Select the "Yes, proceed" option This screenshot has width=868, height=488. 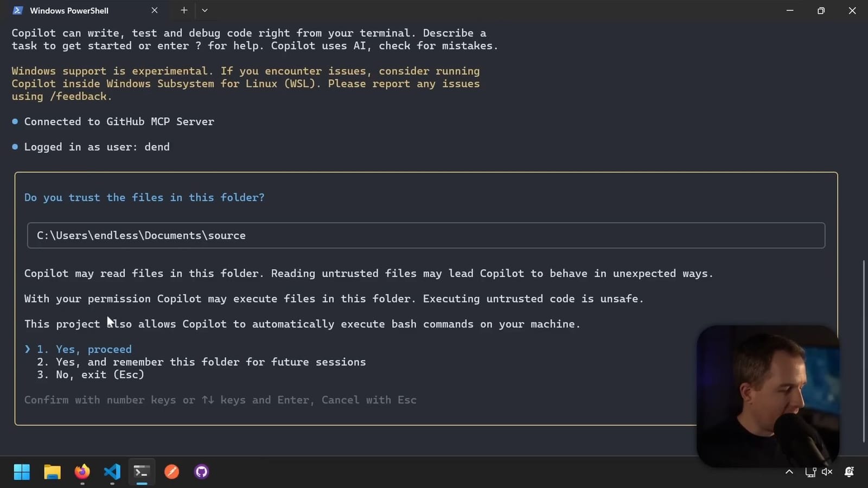93,349
